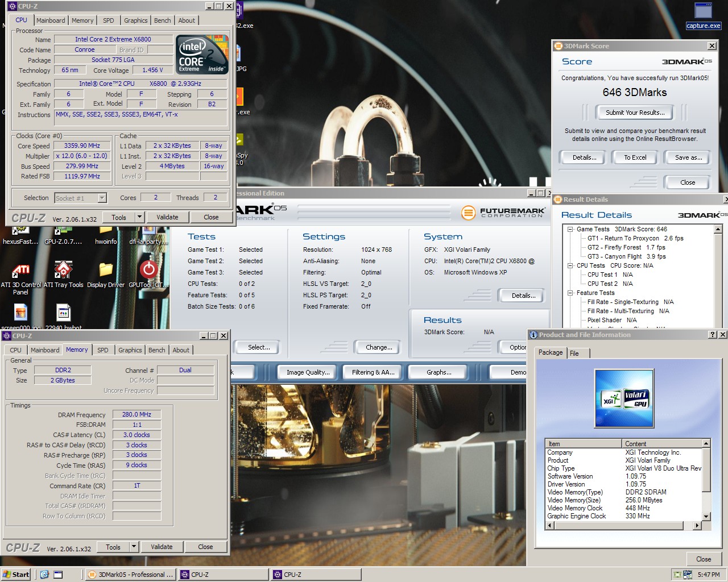Open the screen000.jpg image file
The image size is (728, 582).
(21, 316)
